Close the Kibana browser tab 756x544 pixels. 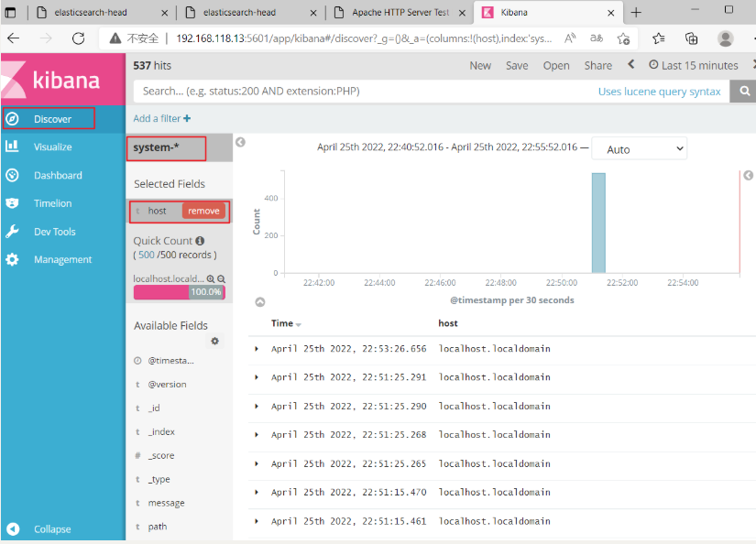(610, 13)
